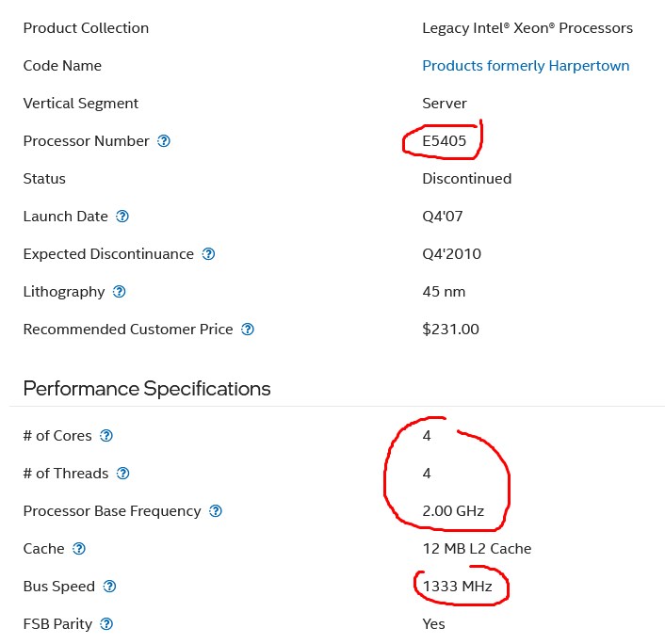Click help icon beside Processor Number
Viewport: 665px width, 644px height.
point(164,140)
